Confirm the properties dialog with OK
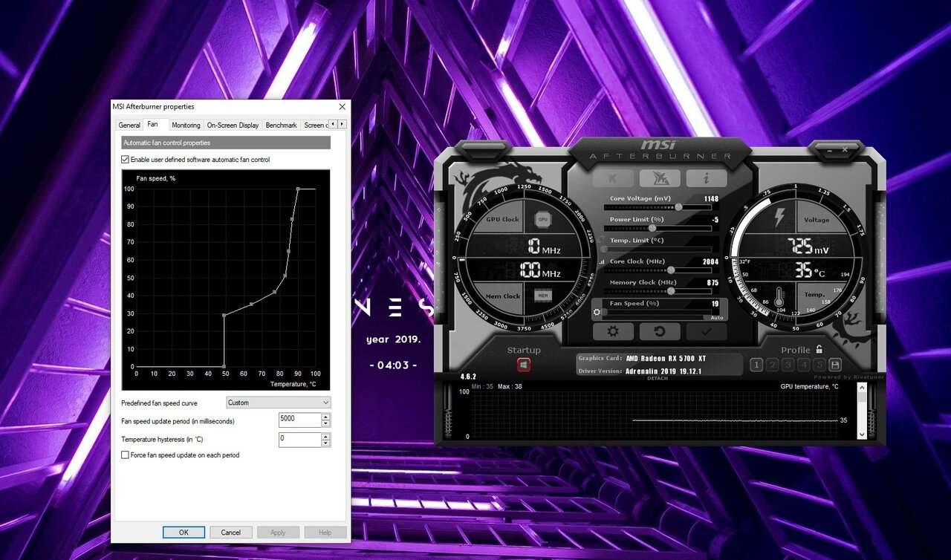 184,532
